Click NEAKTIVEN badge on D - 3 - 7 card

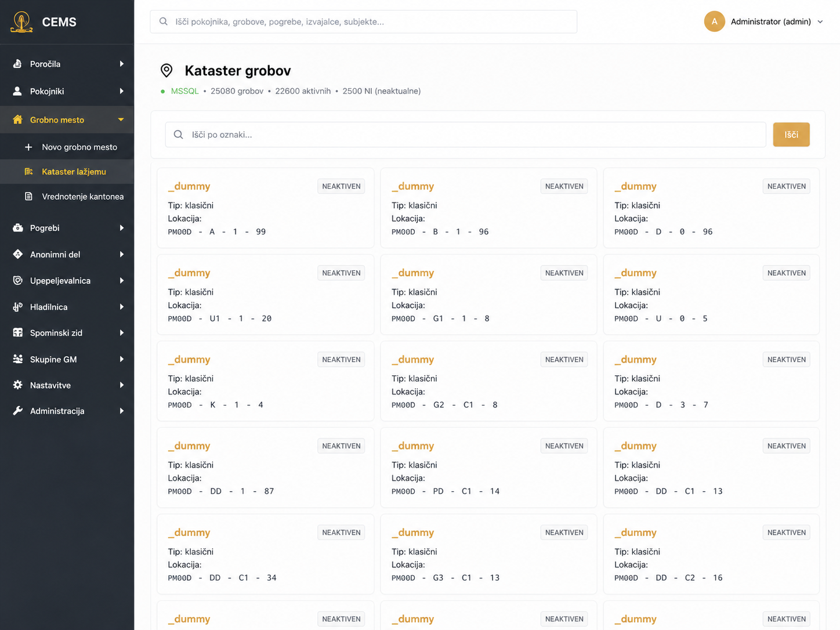click(786, 360)
